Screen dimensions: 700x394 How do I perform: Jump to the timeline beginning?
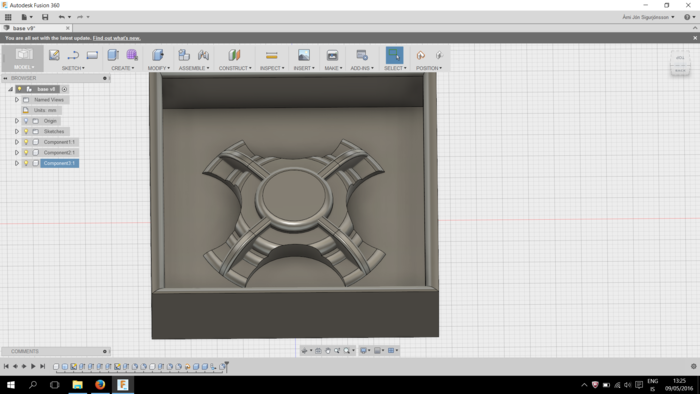pyautogui.click(x=6, y=366)
